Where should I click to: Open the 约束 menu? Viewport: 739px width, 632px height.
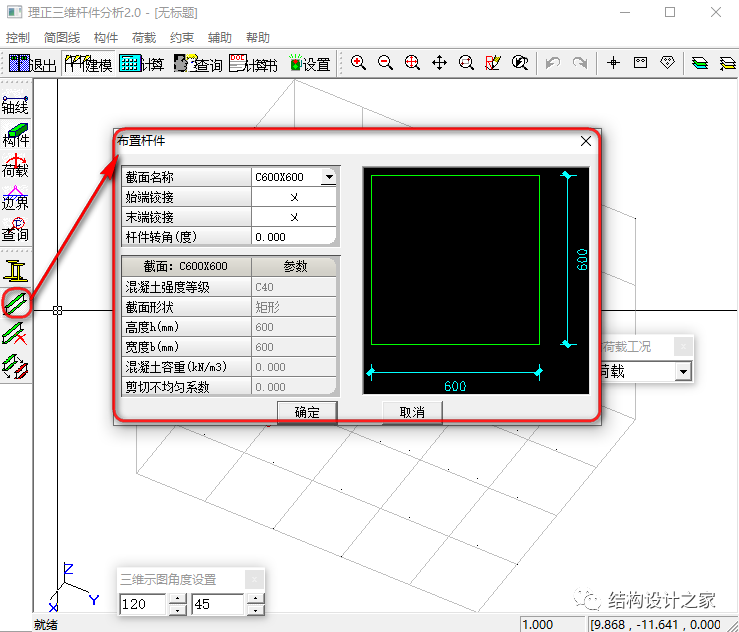pos(181,38)
